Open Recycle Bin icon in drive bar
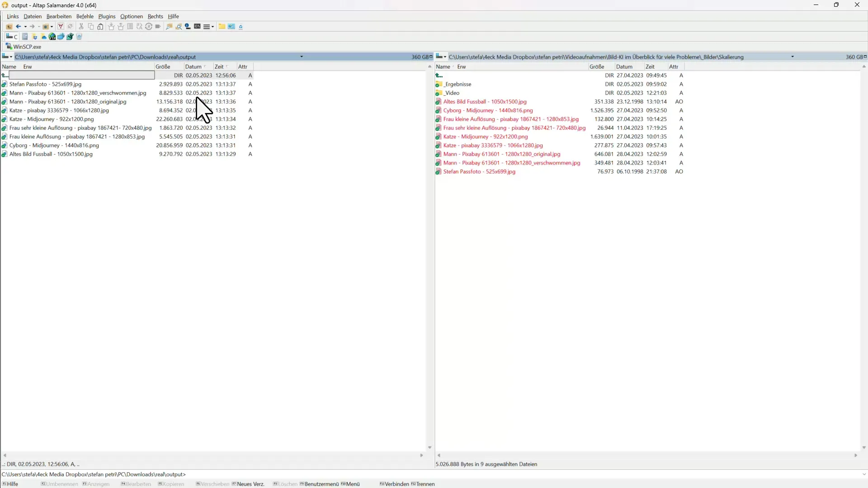 click(79, 37)
